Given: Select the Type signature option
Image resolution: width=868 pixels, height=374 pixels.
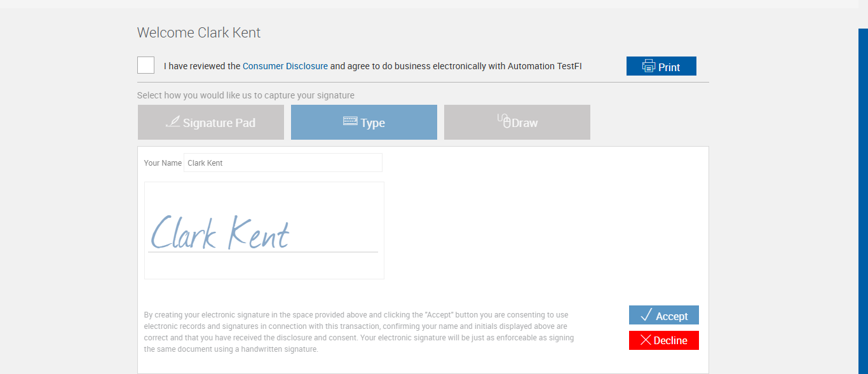Looking at the screenshot, I should [364, 122].
